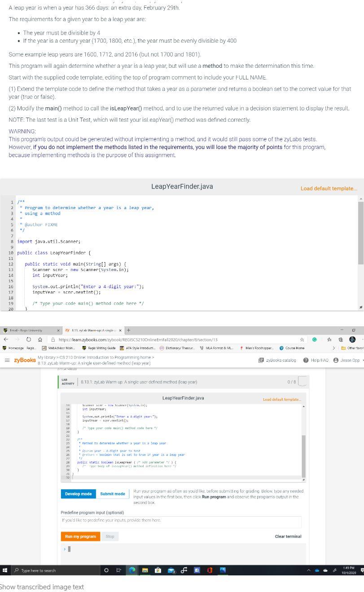Switch to Submit mode
The height and width of the screenshot is (592, 364).
[112, 494]
